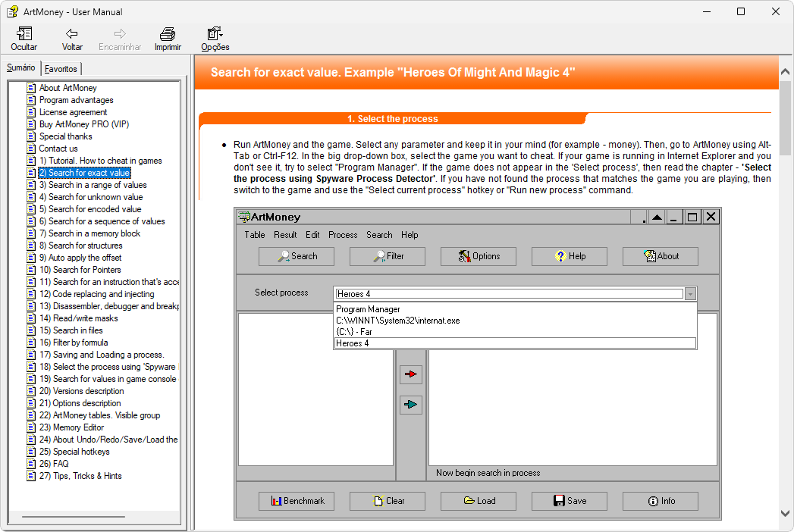Select Code replacing and injecting topic
794x532 pixels.
97,294
